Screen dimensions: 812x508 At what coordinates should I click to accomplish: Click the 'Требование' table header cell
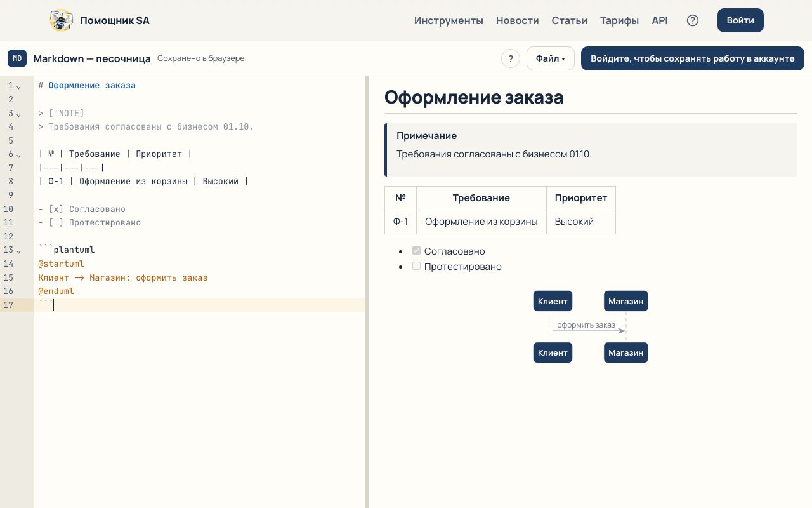pos(481,198)
